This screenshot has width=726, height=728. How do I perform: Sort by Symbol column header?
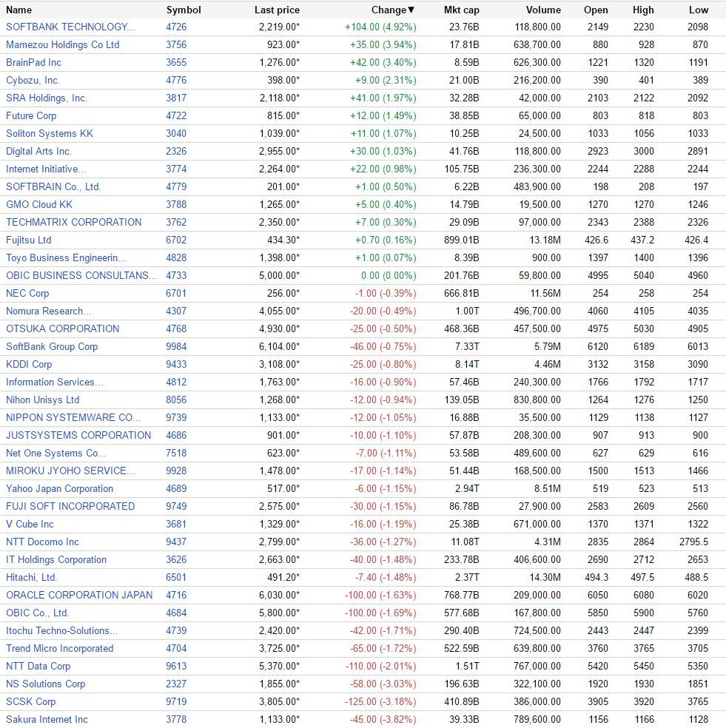[184, 10]
